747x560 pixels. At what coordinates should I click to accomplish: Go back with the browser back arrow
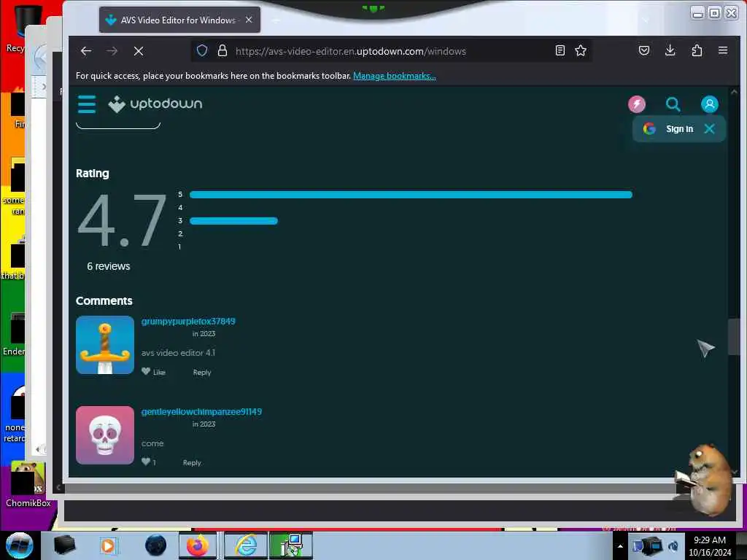[86, 51]
